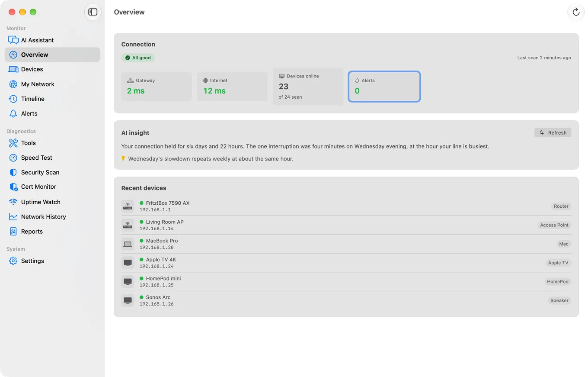The width and height of the screenshot is (588, 377).
Task: Click the Mac tag on MacBook Pro row
Action: tap(564, 244)
